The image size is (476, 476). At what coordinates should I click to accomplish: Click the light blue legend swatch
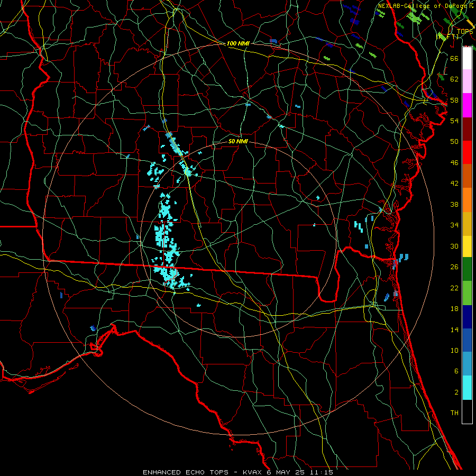(467, 364)
